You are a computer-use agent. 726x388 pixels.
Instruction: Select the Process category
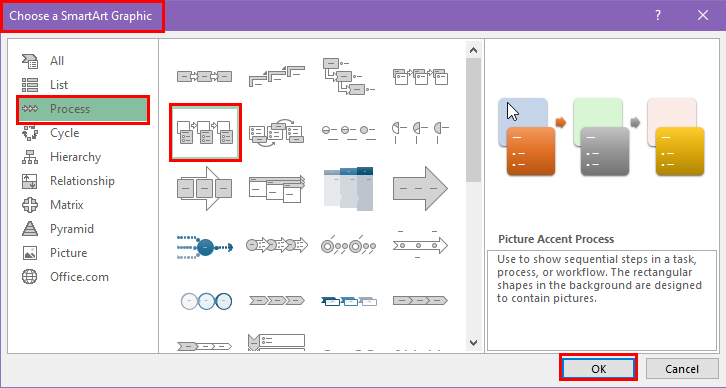pos(82,109)
